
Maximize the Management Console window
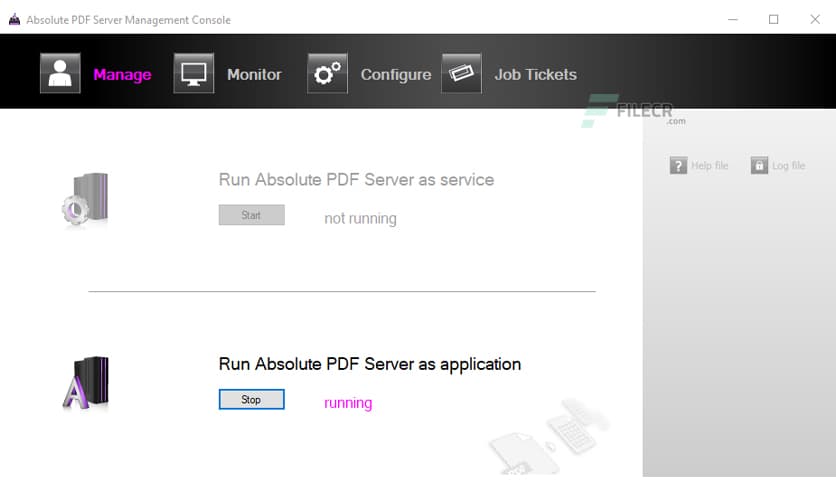pyautogui.click(x=774, y=20)
